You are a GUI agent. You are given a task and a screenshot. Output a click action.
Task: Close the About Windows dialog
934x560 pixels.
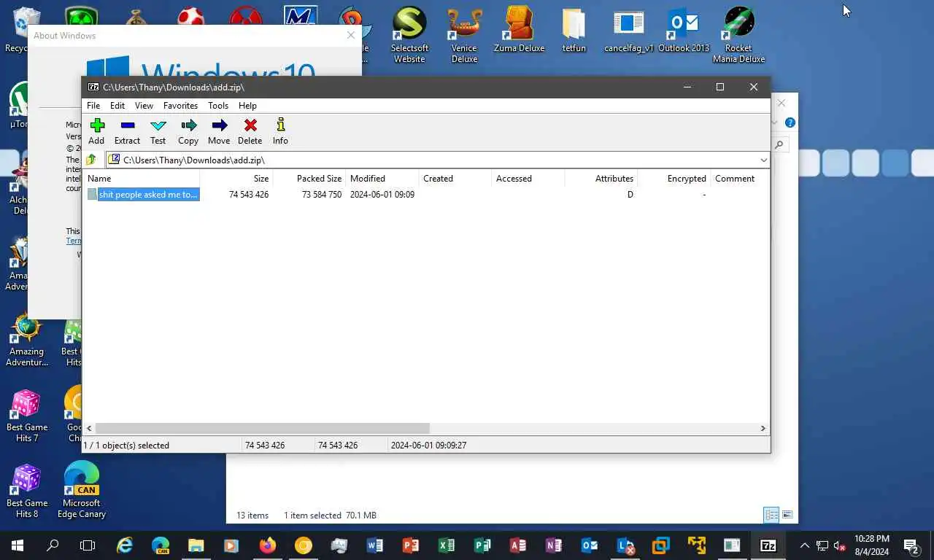[x=351, y=35]
